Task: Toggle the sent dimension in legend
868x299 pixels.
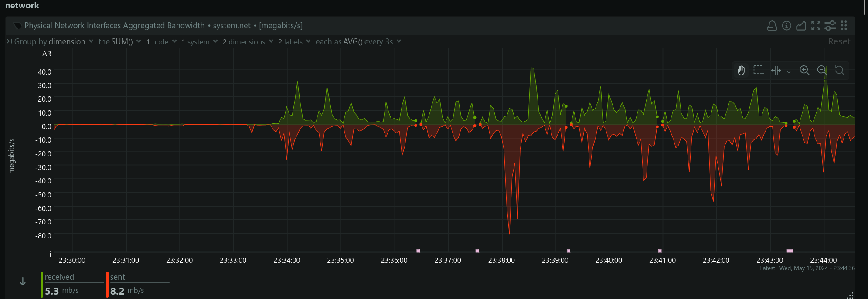Action: pos(117,277)
